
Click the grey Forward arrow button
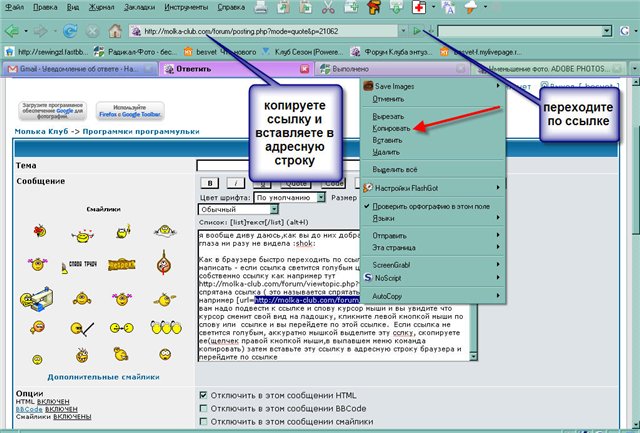[40, 31]
